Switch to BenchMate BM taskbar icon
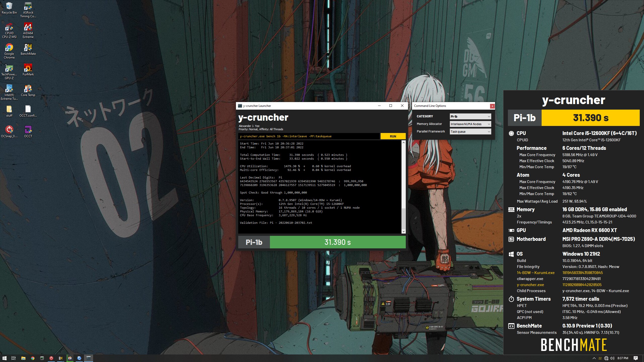The width and height of the screenshot is (644, 362). (61, 358)
